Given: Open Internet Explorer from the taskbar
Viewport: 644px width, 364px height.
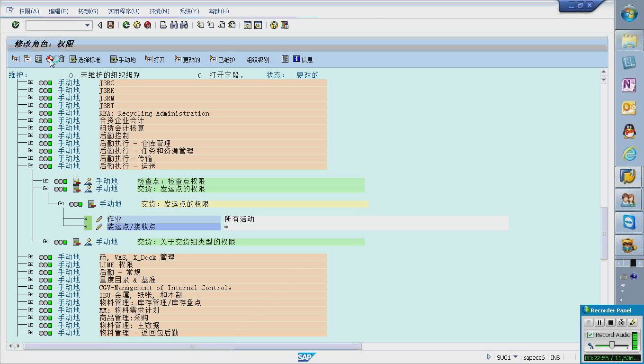Looking at the screenshot, I should click(x=629, y=154).
